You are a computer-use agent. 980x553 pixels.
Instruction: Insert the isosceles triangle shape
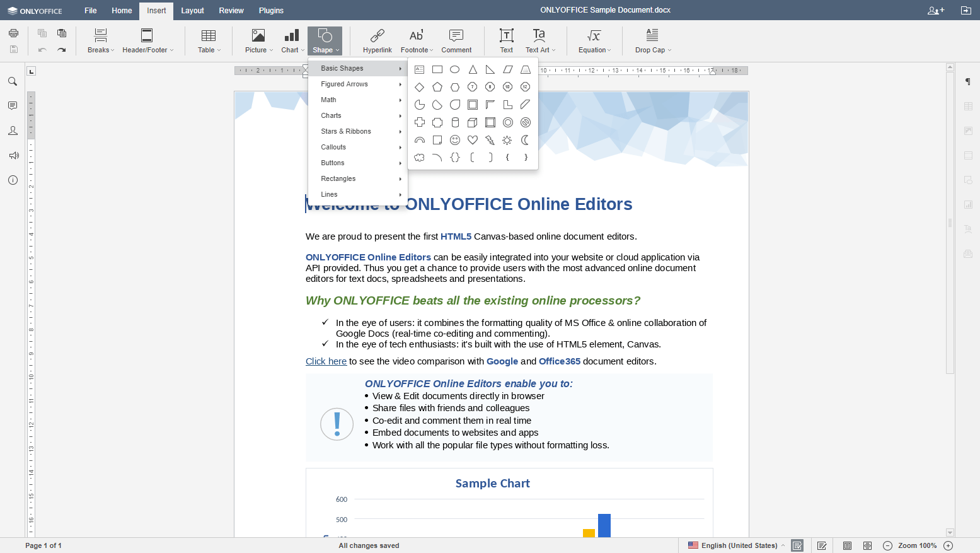[x=473, y=69]
